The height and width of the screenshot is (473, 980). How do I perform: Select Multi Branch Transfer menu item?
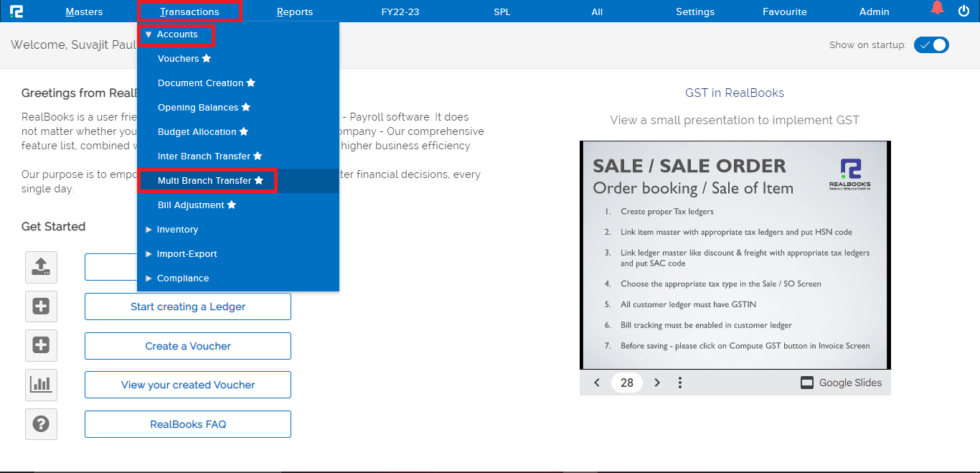204,181
